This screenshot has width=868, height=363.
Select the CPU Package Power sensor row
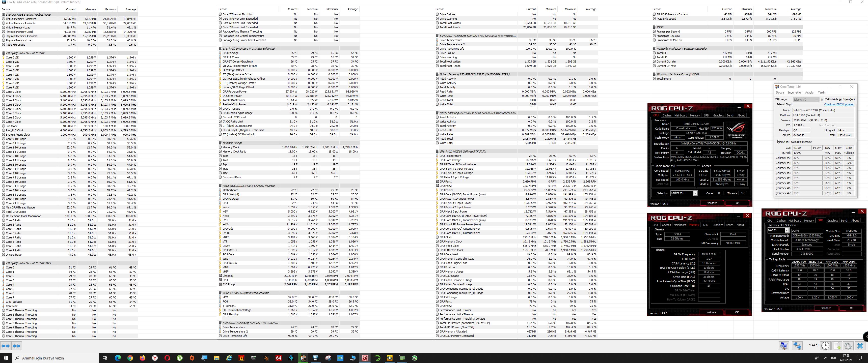[x=289, y=92]
